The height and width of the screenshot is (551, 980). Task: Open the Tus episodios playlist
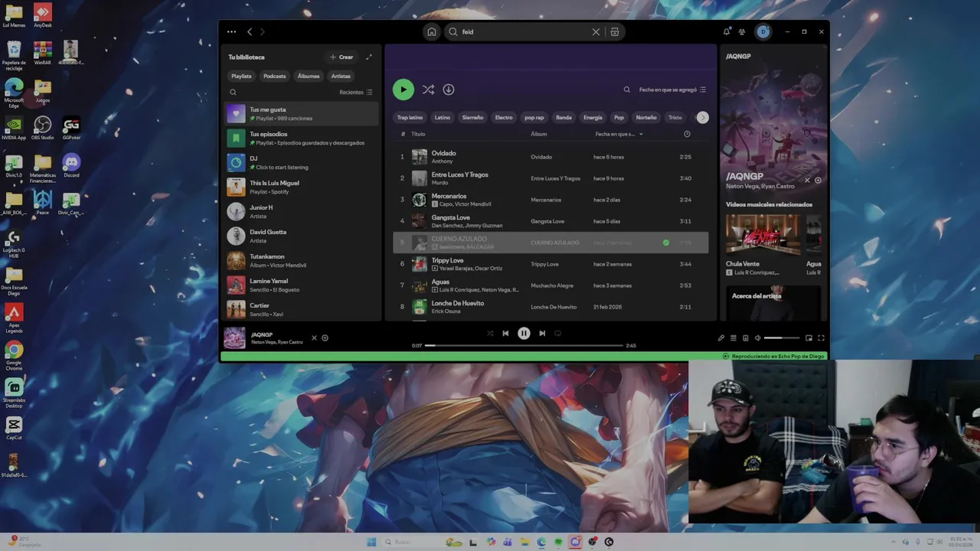pyautogui.click(x=302, y=138)
